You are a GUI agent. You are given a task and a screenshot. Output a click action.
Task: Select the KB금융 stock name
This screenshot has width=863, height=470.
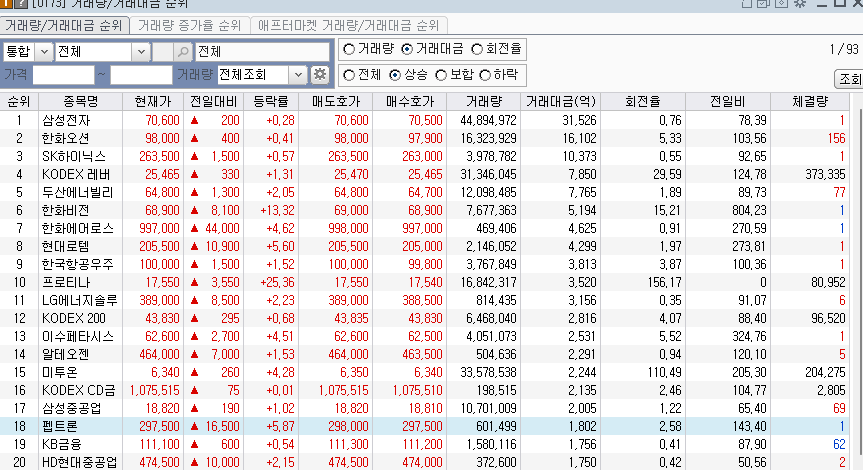pyautogui.click(x=62, y=444)
